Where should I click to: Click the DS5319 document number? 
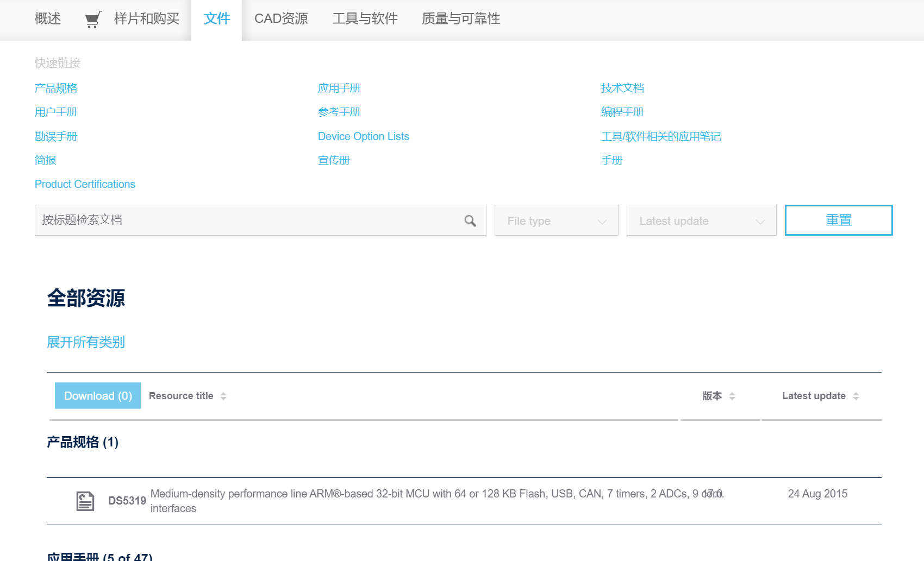pyautogui.click(x=127, y=501)
